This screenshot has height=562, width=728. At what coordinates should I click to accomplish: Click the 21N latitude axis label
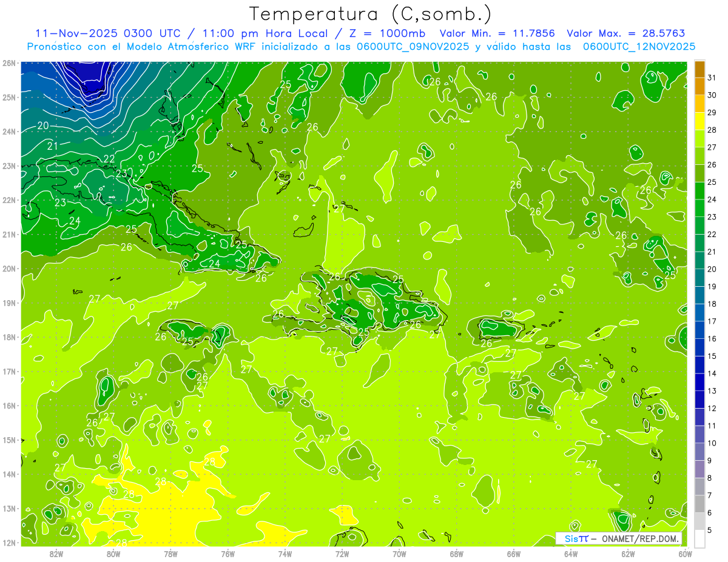9,234
